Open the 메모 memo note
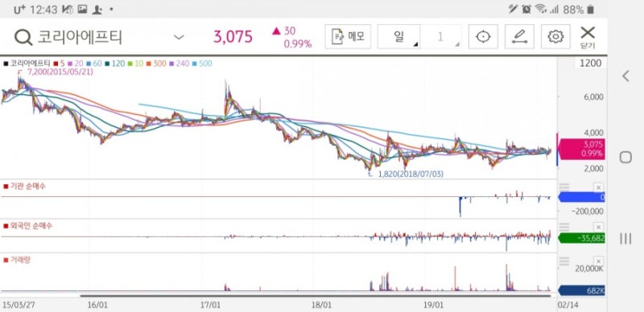 pyautogui.click(x=348, y=36)
